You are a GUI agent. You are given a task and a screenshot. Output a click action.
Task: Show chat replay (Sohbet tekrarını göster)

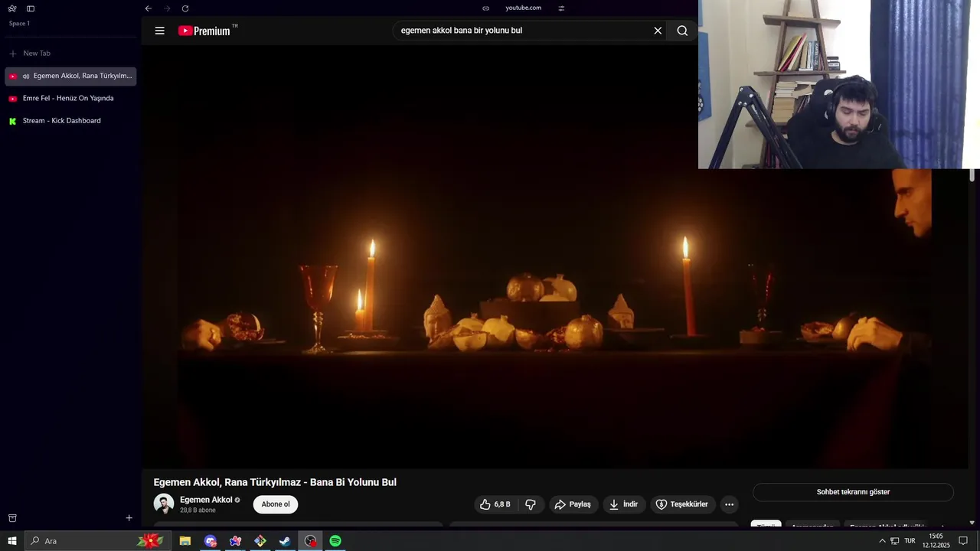853,492
